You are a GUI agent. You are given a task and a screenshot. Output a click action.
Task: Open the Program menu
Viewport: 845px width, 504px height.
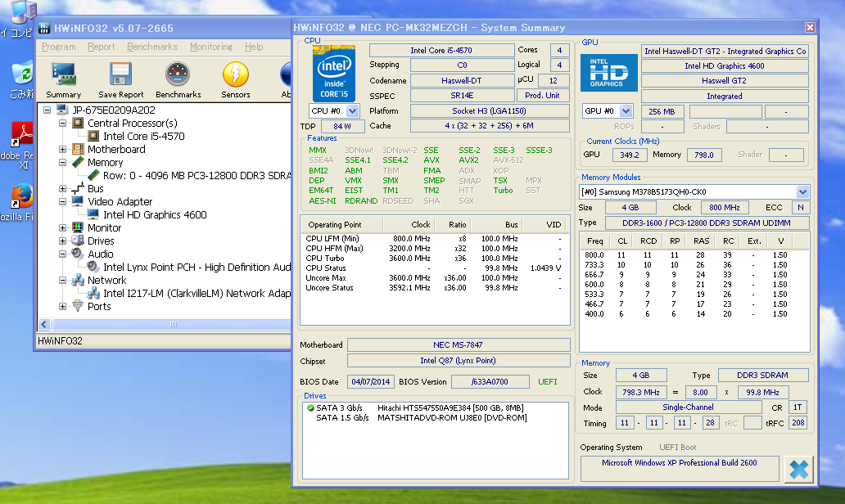[58, 47]
